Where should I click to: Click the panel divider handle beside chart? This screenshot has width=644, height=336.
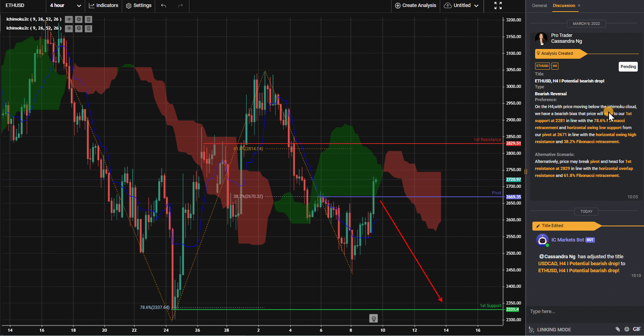click(526, 171)
